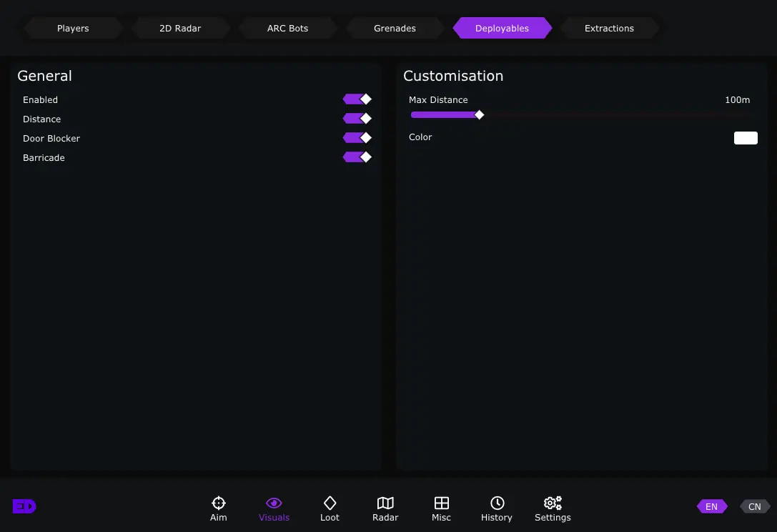Switch to the Players tab
The height and width of the screenshot is (532, 777).
point(73,29)
